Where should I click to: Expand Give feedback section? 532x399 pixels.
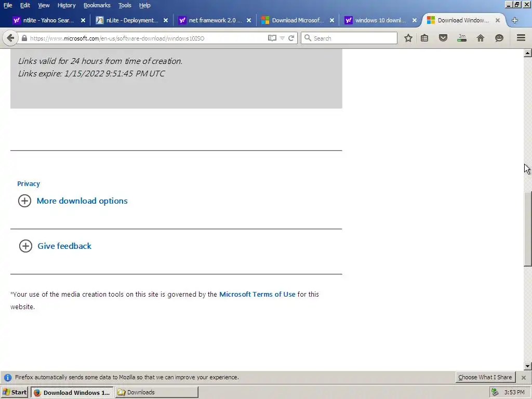point(64,246)
